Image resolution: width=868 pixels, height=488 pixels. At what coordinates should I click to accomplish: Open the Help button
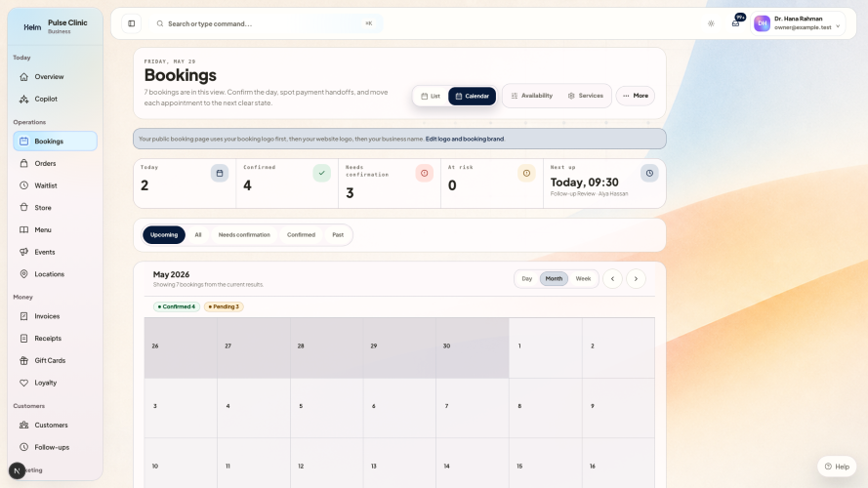coord(837,467)
